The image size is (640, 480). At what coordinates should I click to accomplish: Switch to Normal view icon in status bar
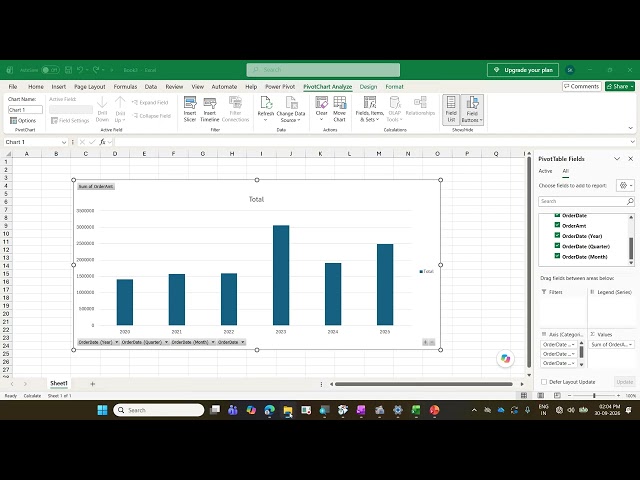tap(524, 396)
